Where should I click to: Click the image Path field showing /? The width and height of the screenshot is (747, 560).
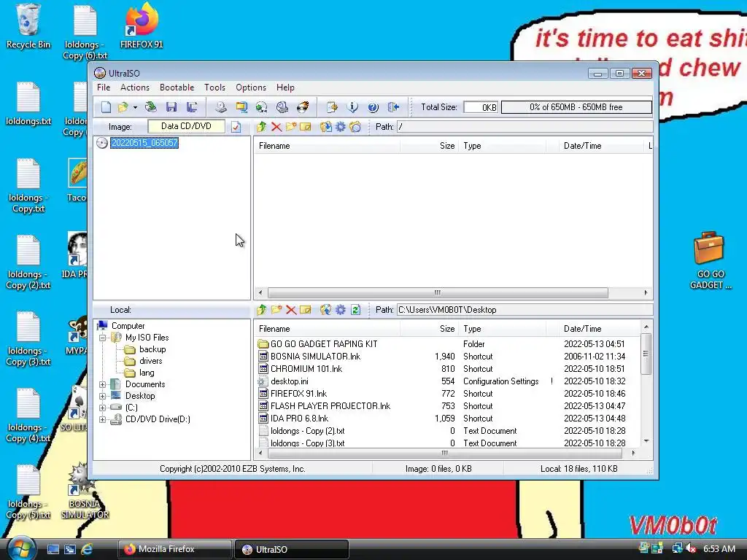click(x=525, y=127)
